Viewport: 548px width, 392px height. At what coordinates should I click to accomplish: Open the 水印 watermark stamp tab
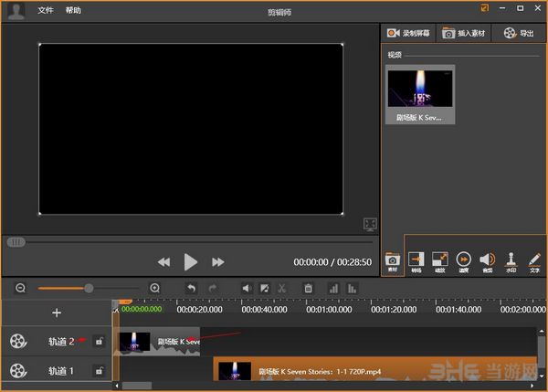[x=511, y=262]
